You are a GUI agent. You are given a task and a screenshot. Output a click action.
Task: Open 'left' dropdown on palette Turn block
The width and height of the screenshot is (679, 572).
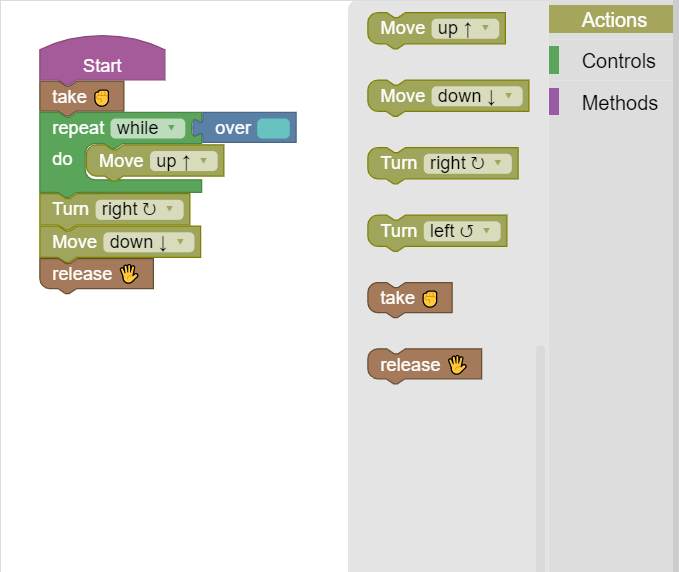(x=461, y=231)
